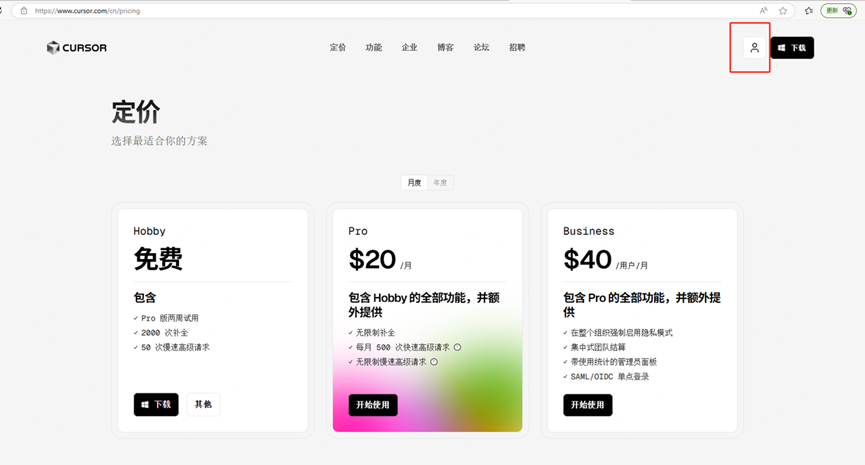Select the 月度 billing toggle
The height and width of the screenshot is (465, 865).
[414, 183]
